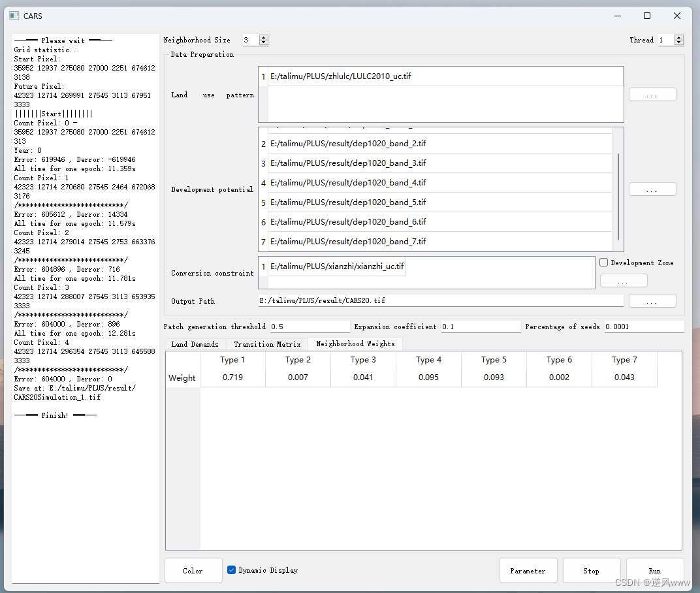The height and width of the screenshot is (593, 700).
Task: Click row number 5 in development potential list
Action: point(263,202)
